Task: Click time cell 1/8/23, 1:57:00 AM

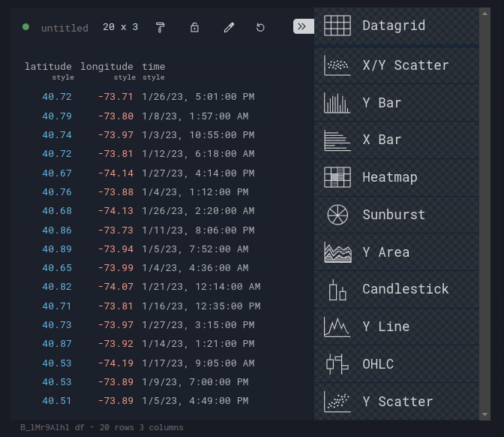Action: (x=196, y=116)
